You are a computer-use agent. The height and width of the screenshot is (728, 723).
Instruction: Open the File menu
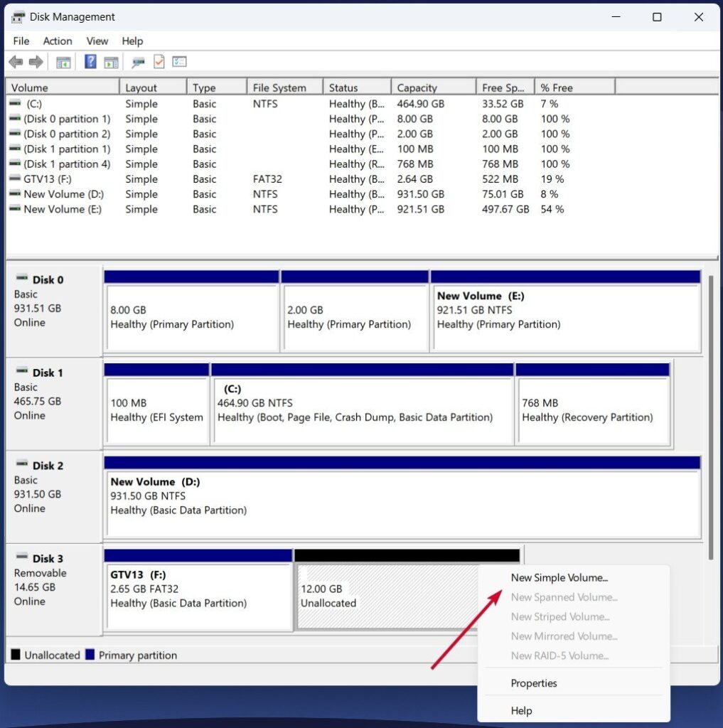(21, 41)
